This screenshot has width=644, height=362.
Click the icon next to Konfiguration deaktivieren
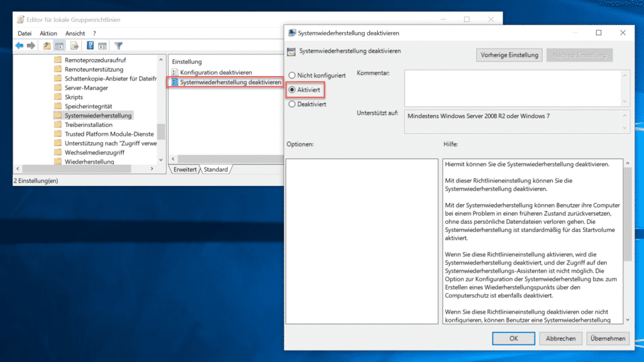tap(175, 72)
